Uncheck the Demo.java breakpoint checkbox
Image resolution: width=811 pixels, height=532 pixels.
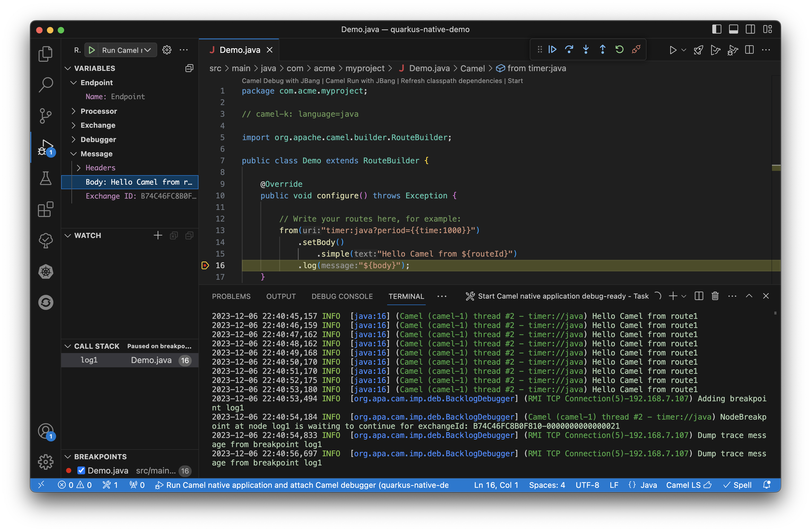pyautogui.click(x=81, y=470)
